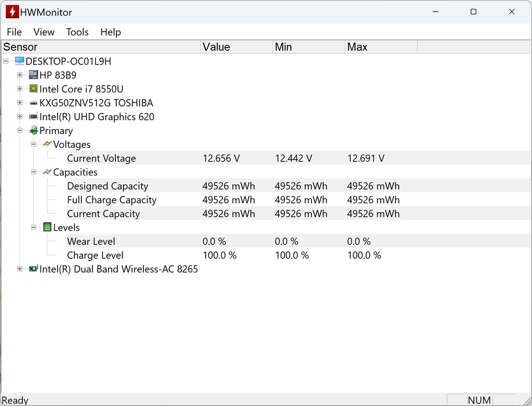Expand the HP 83B9 tree node

tap(20, 75)
